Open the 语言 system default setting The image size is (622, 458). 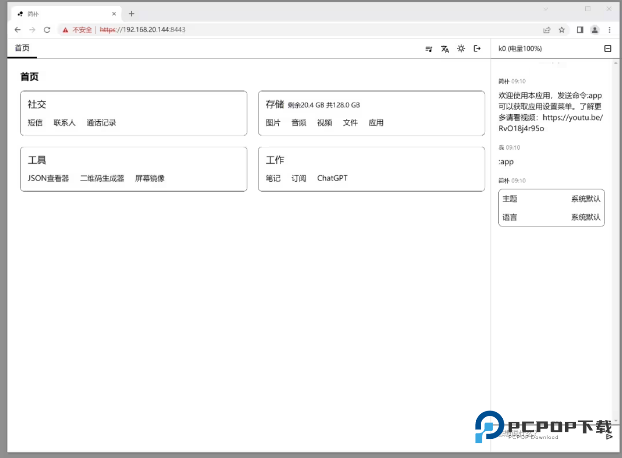(585, 217)
